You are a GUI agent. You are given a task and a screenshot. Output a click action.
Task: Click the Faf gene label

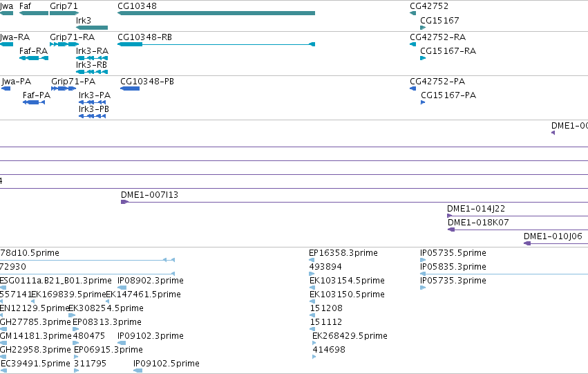pyautogui.click(x=25, y=6)
